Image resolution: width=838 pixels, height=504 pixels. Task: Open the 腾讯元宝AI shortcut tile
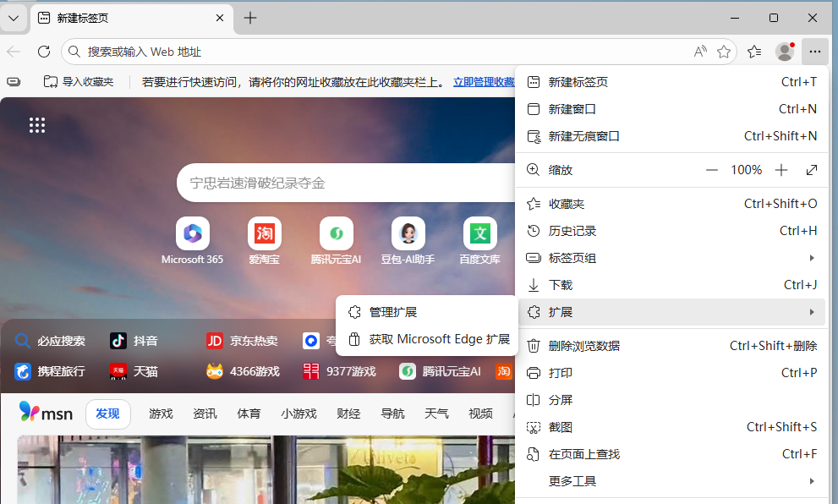point(336,233)
